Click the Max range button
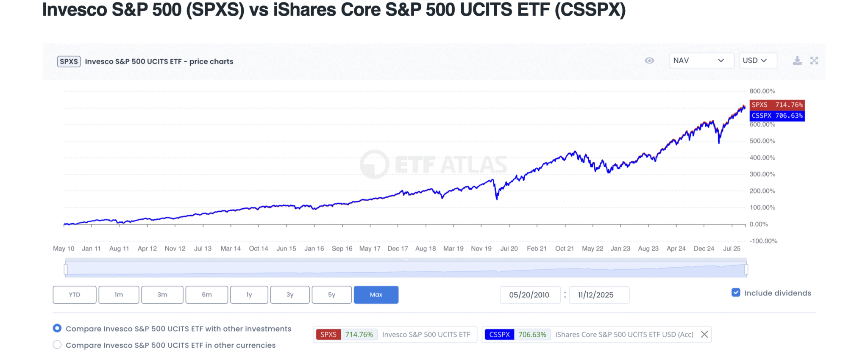 point(376,295)
